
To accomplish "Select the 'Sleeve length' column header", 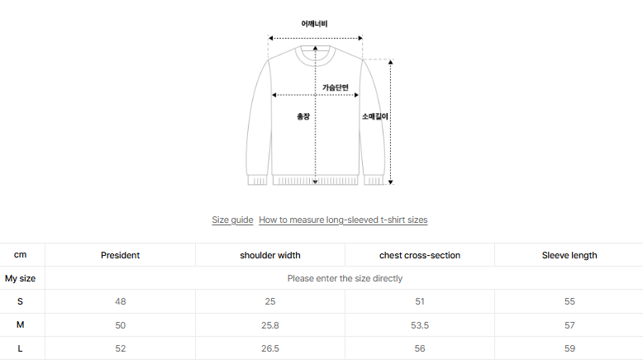I will (569, 255).
